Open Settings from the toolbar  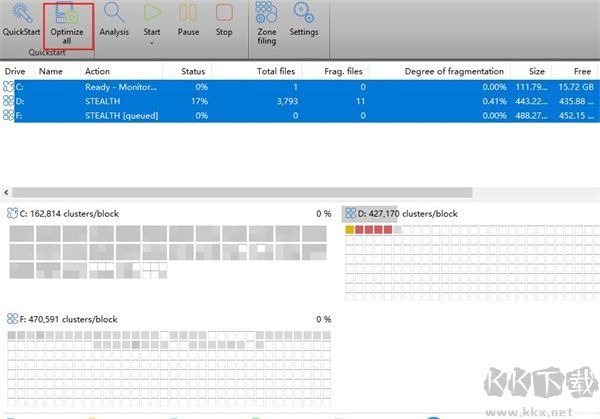click(304, 20)
